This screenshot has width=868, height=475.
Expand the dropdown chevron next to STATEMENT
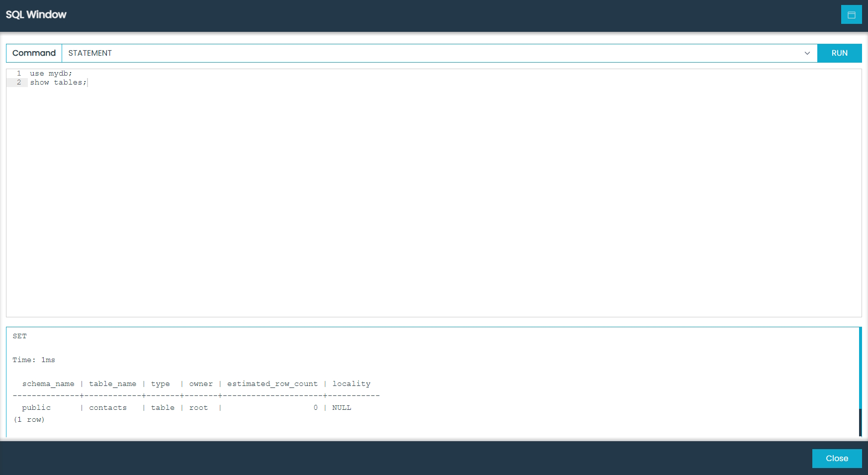[807, 53]
